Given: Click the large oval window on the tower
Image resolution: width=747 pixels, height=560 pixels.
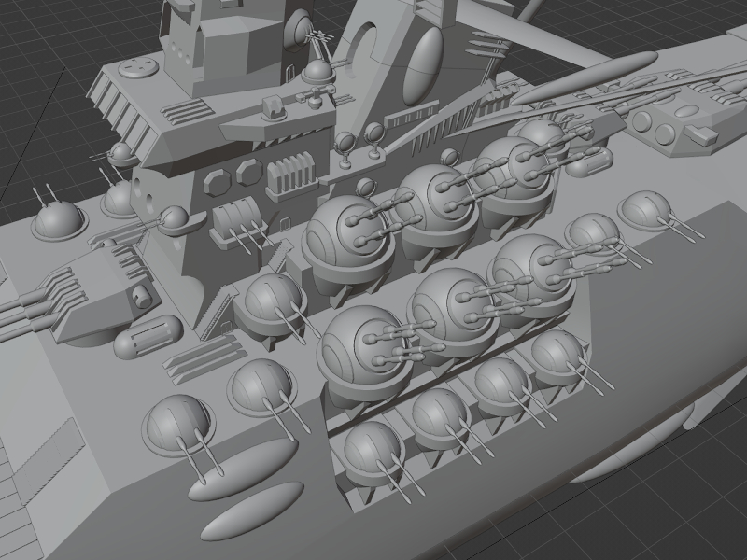Looking at the screenshot, I should (x=424, y=64).
